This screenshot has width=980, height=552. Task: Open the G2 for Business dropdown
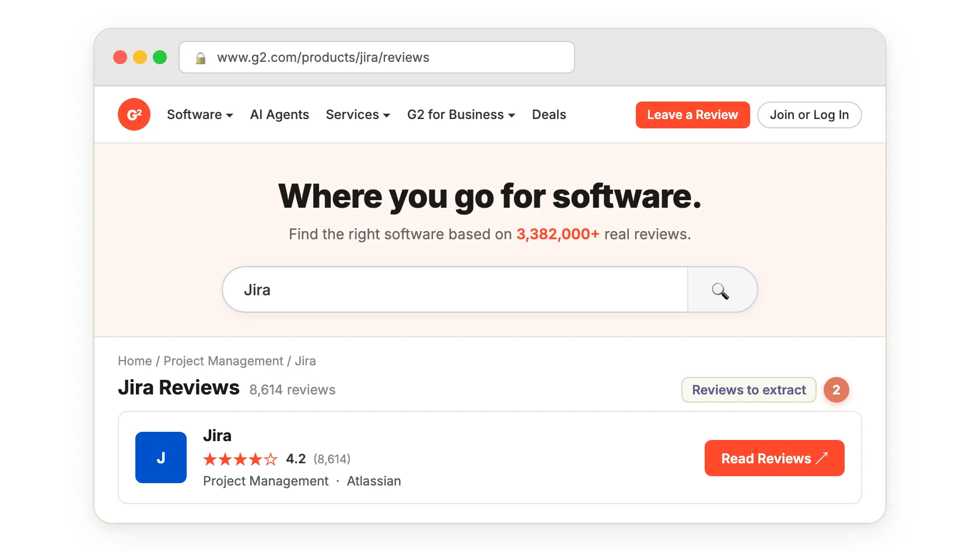pyautogui.click(x=461, y=115)
